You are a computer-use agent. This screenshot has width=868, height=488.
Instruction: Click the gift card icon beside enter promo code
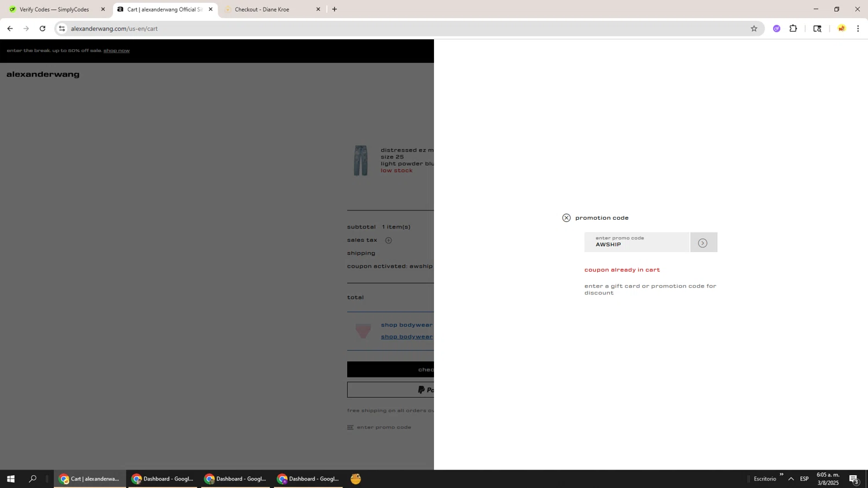350,427
